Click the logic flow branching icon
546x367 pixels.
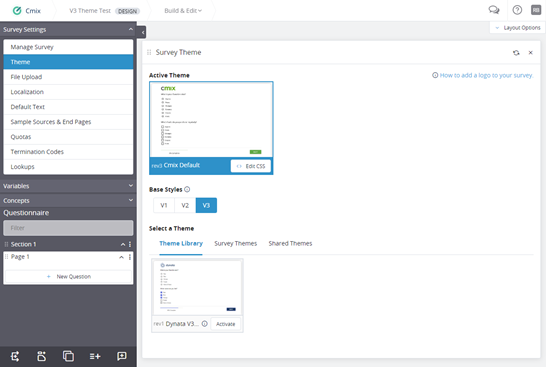(x=15, y=356)
